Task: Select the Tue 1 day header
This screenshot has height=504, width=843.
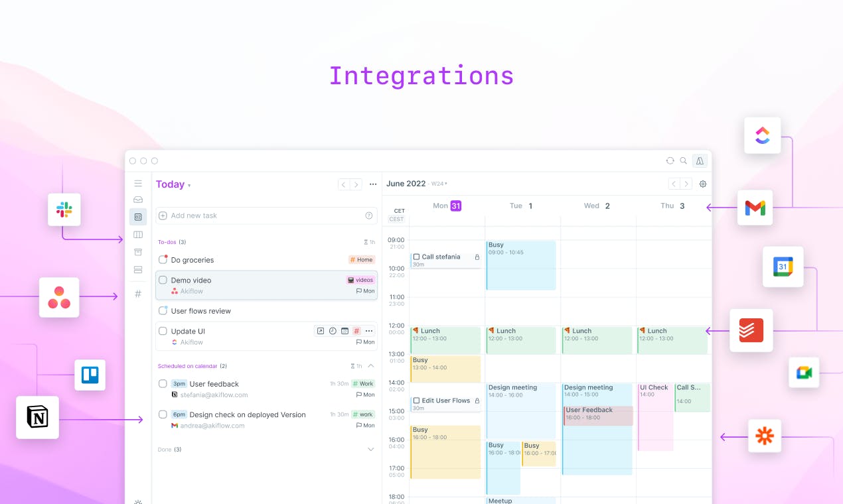Action: tap(521, 206)
